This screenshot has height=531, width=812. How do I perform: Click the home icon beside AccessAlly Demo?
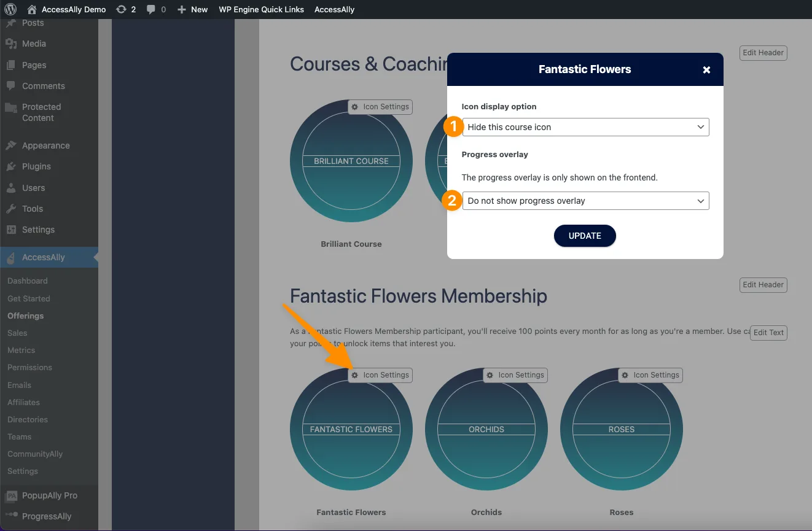pos(32,9)
